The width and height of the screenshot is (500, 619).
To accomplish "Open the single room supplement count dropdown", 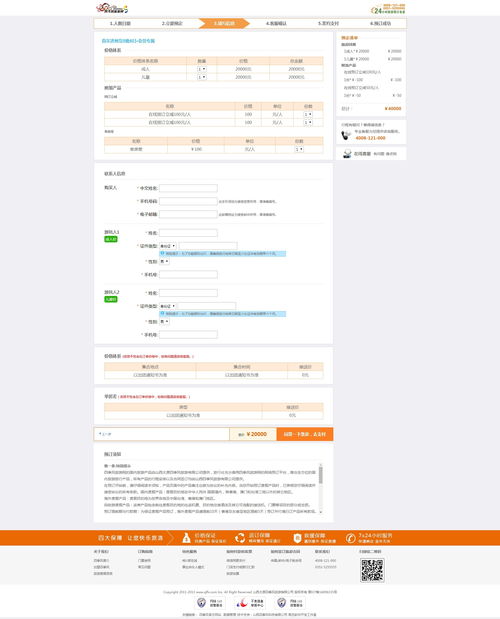I will click(x=299, y=149).
